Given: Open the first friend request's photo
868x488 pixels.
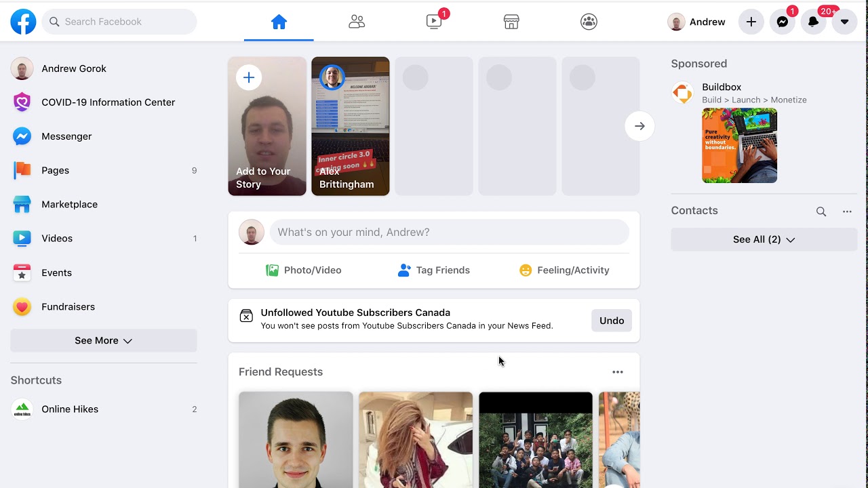Looking at the screenshot, I should click(x=296, y=440).
